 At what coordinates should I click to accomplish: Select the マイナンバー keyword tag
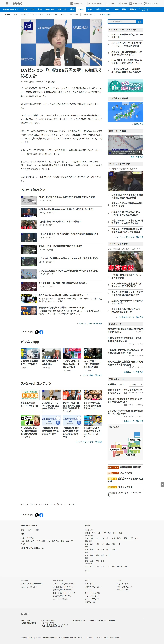[52, 14]
